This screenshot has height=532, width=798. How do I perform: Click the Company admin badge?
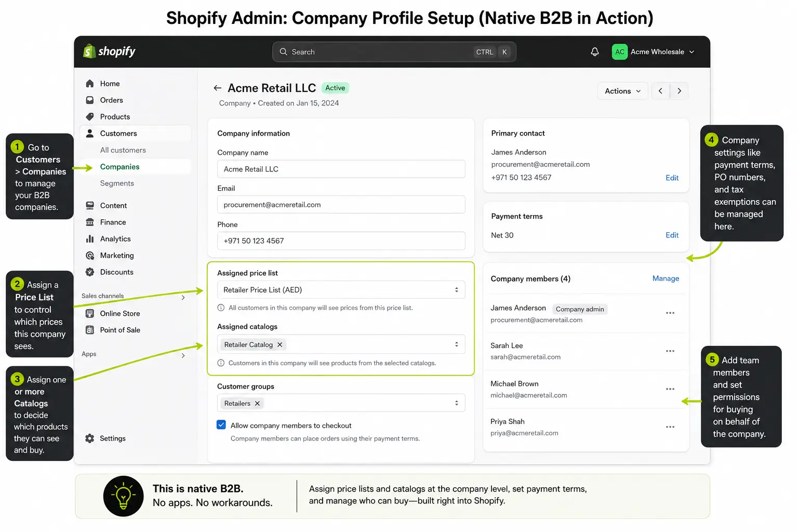(x=580, y=309)
